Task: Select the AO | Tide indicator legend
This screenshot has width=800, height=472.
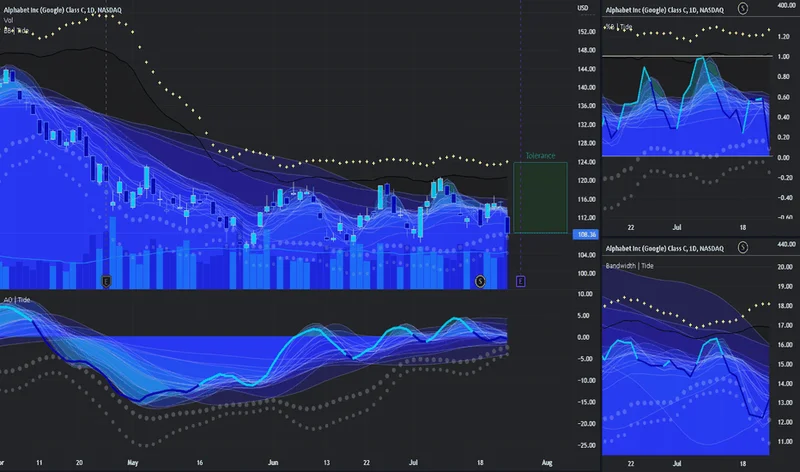Action: point(18,300)
